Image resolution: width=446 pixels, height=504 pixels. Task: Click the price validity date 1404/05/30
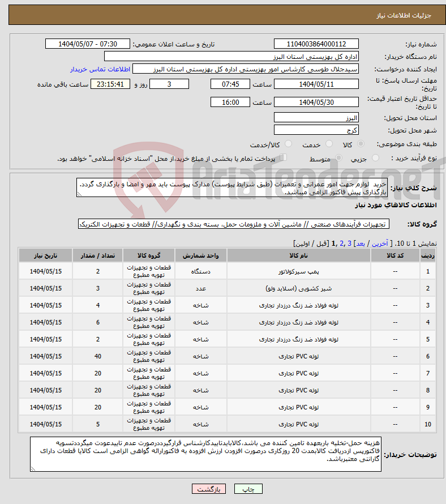(316, 102)
